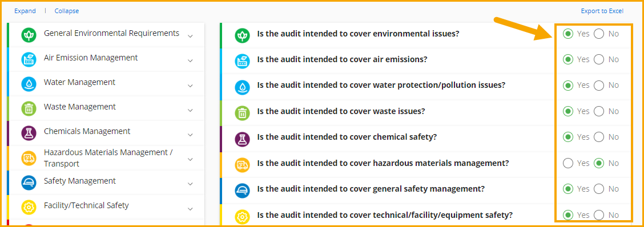The width and height of the screenshot is (644, 227).
Task: Click the truck icon beside hazardous materials question
Action: point(242,165)
